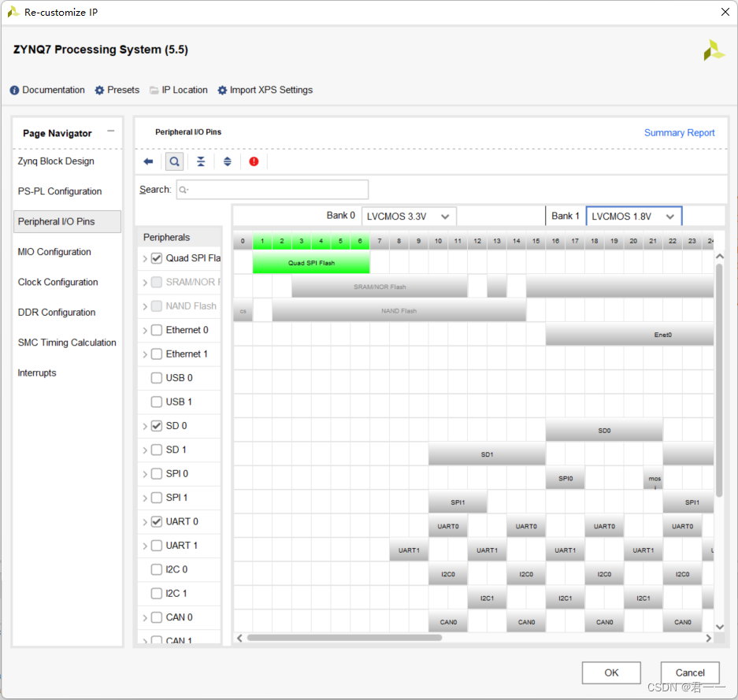Viewport: 738px width, 700px height.
Task: Select Peripheral I/O Pins page
Action: (67, 221)
